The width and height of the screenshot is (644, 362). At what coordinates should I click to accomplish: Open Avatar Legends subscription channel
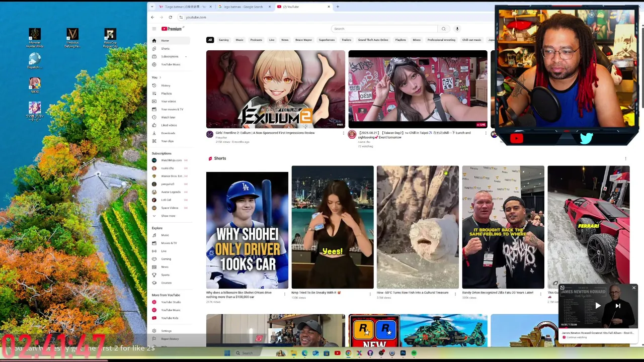click(x=170, y=192)
